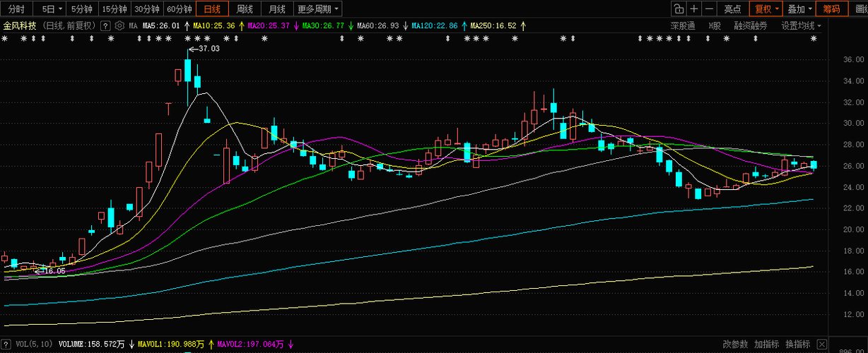Zoom in chart with plus icon
The height and width of the screenshot is (353, 868).
coord(694,9)
